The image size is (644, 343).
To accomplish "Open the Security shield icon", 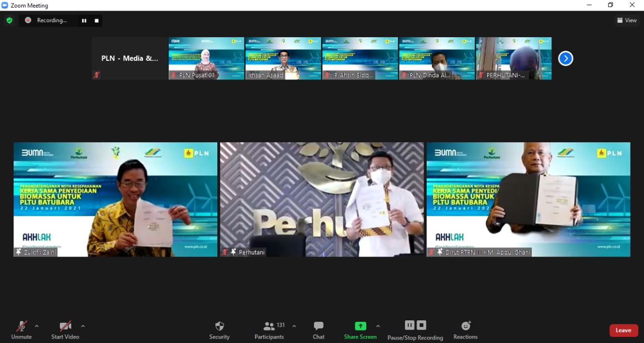I will [219, 326].
